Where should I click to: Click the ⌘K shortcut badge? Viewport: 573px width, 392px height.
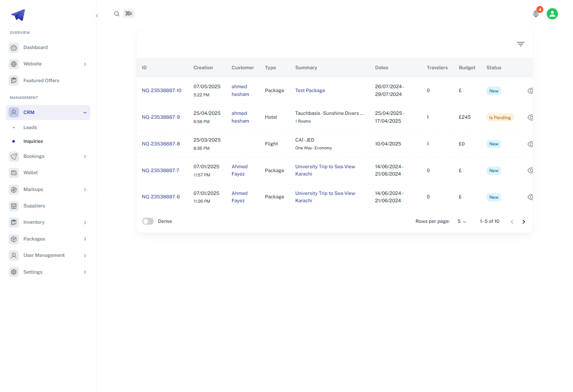(x=129, y=14)
